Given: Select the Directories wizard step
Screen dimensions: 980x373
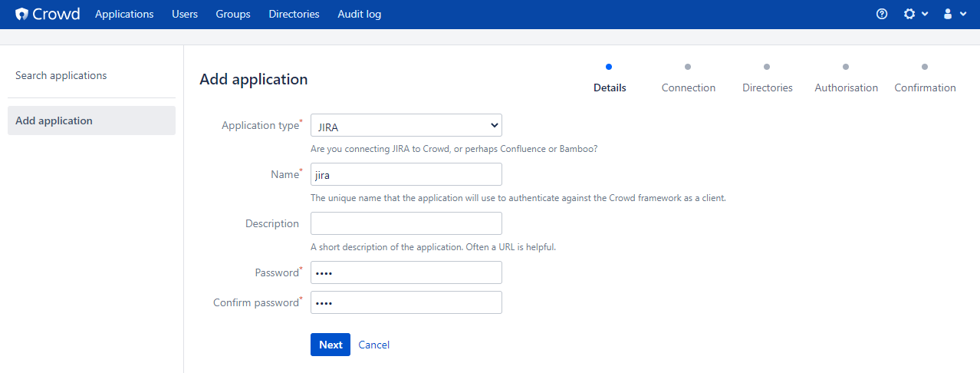Looking at the screenshot, I should (768, 78).
